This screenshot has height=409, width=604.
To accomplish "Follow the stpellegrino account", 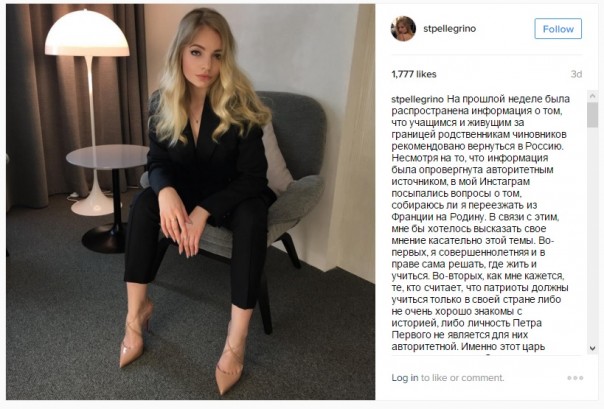I will coord(558,28).
